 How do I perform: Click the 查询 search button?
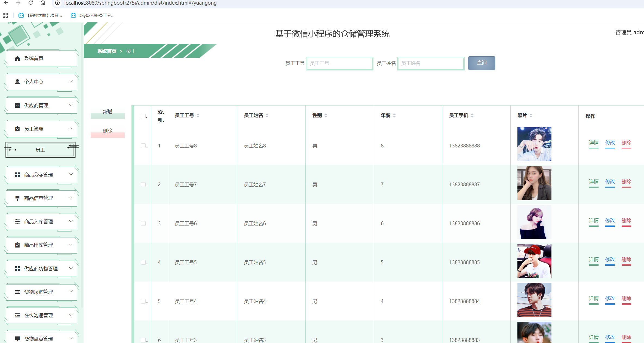point(482,63)
